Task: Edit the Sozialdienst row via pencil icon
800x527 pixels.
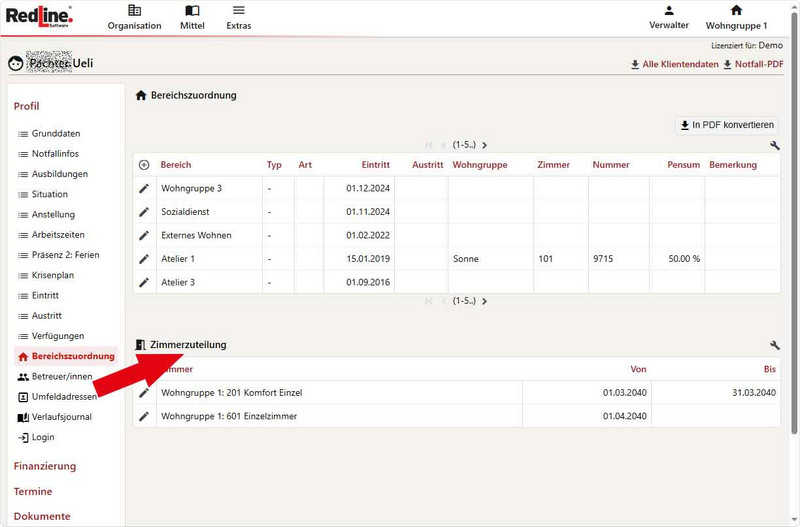Action: coord(144,212)
